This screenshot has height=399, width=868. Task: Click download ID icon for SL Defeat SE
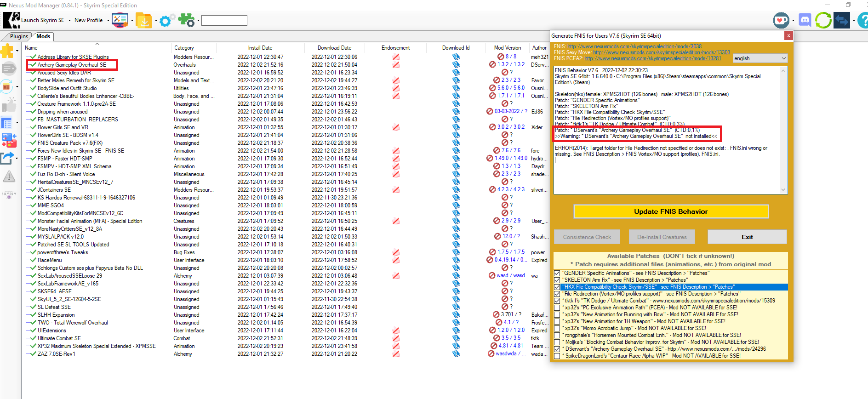[x=456, y=307]
